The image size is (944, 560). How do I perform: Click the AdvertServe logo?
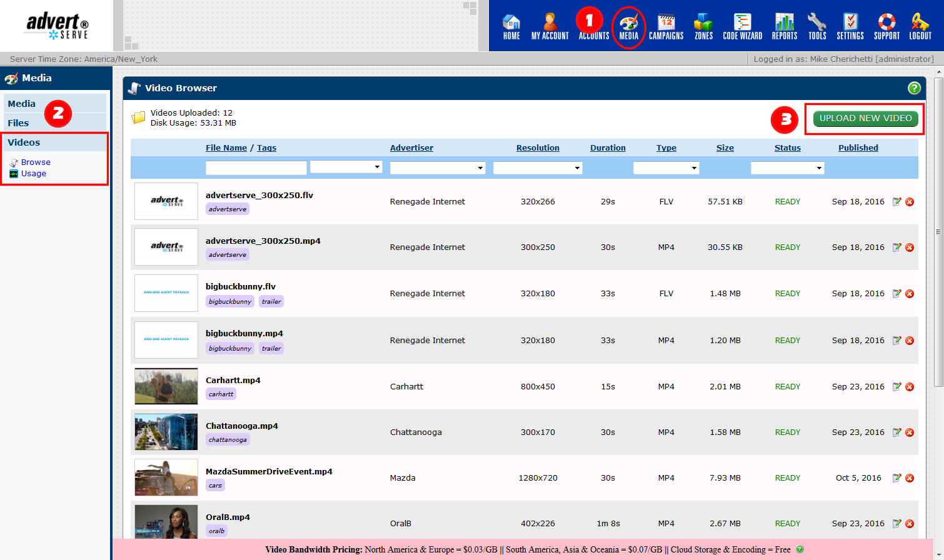click(x=57, y=26)
